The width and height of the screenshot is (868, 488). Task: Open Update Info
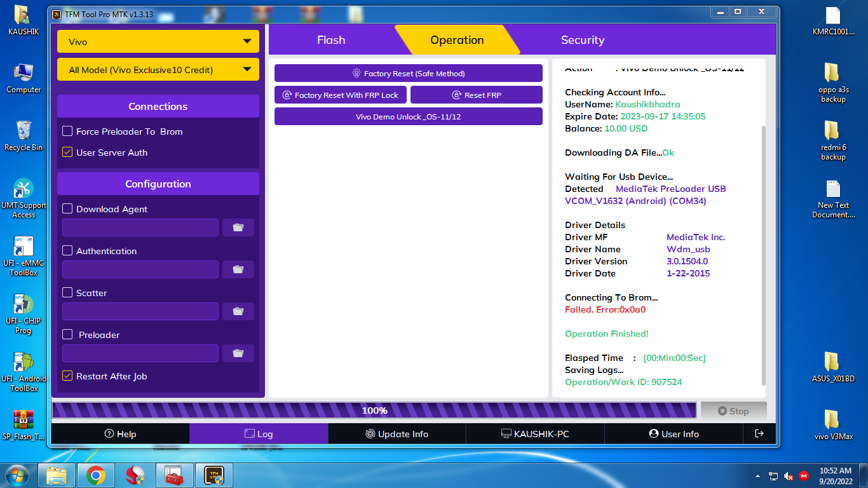[x=397, y=433]
